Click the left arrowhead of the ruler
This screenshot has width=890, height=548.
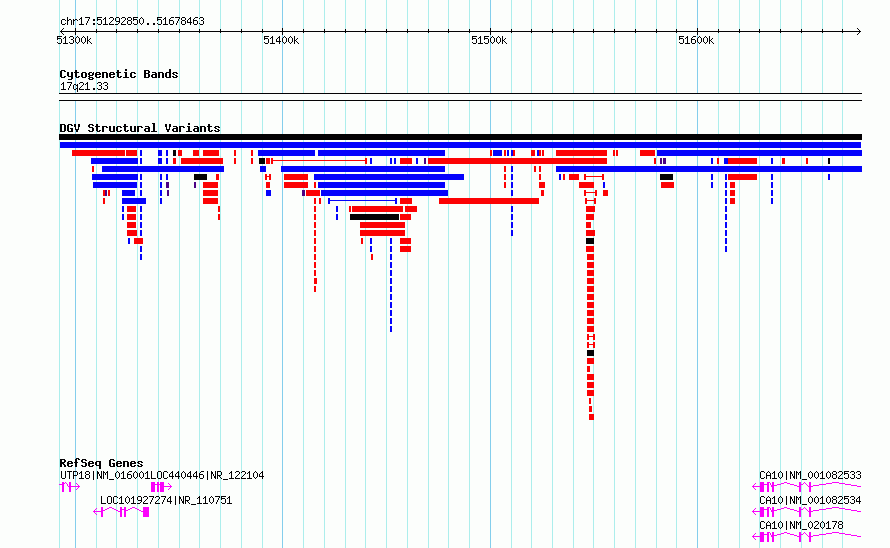(62, 31)
